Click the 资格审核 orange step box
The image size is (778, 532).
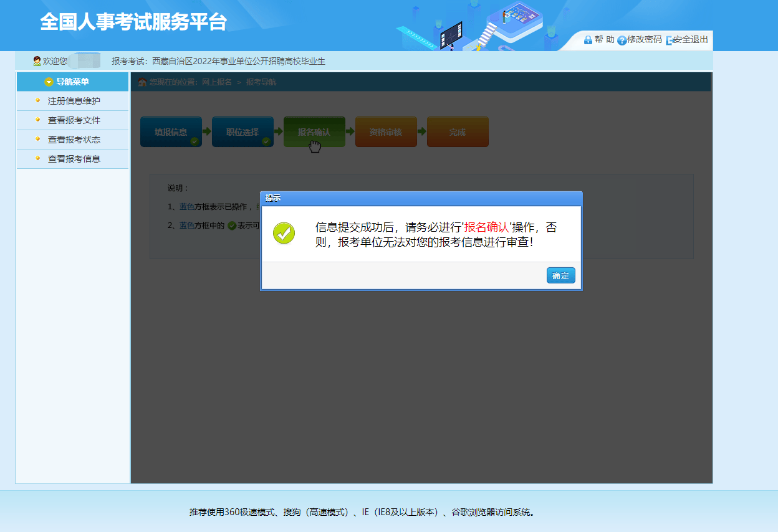(x=386, y=131)
